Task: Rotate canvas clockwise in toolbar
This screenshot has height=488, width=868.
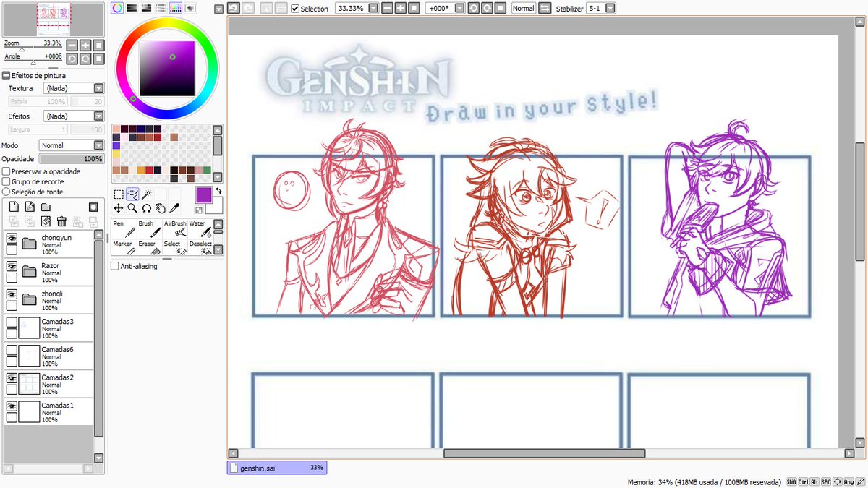Action: pyautogui.click(x=487, y=8)
